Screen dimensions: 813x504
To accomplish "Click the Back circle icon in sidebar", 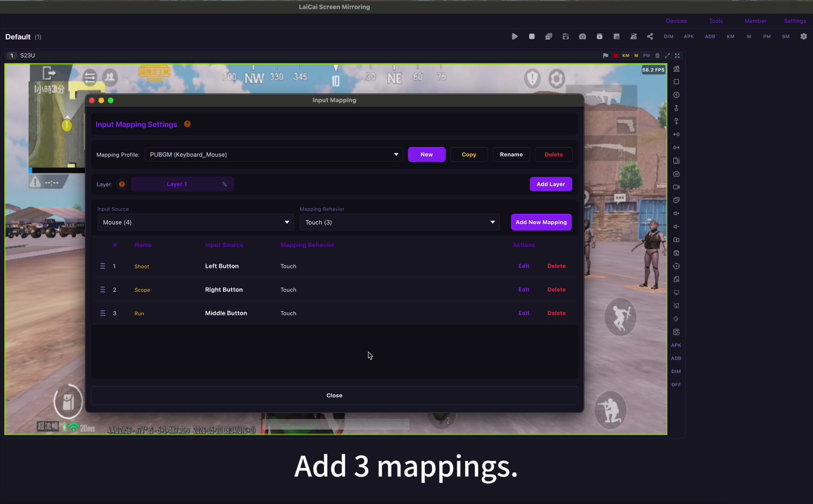I will pos(676,95).
